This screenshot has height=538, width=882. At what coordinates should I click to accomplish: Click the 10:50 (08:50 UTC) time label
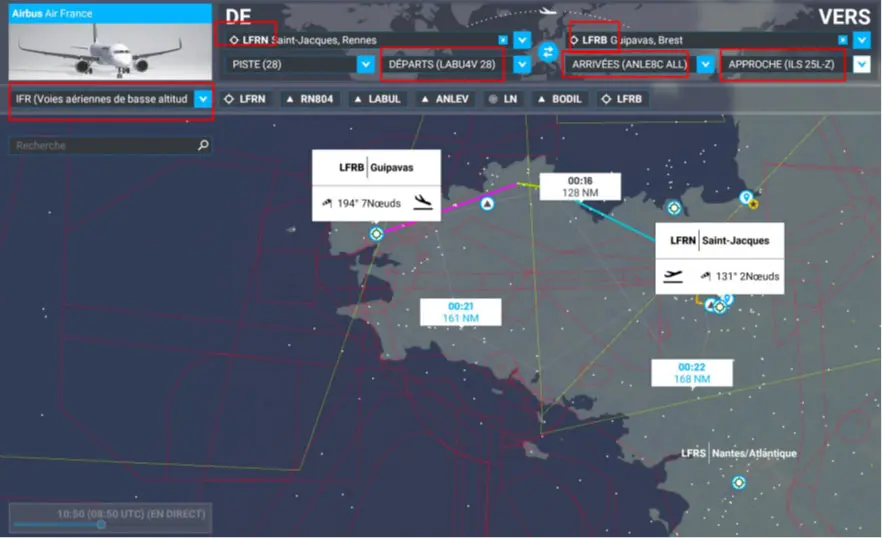pyautogui.click(x=131, y=514)
